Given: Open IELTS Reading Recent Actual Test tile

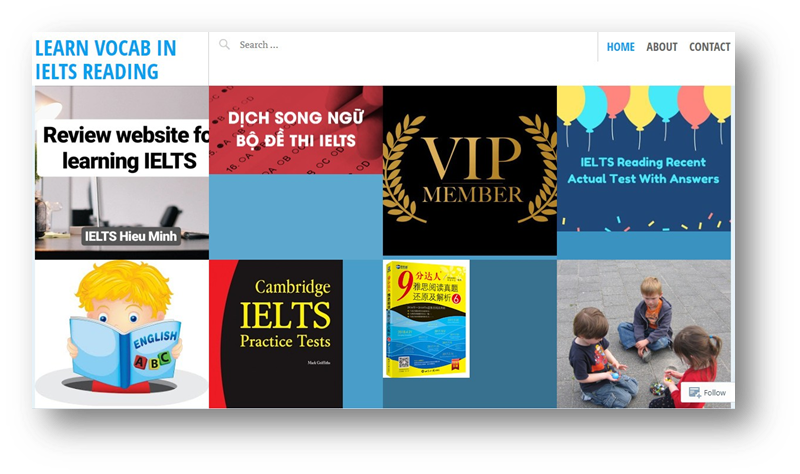Looking at the screenshot, I should (644, 172).
